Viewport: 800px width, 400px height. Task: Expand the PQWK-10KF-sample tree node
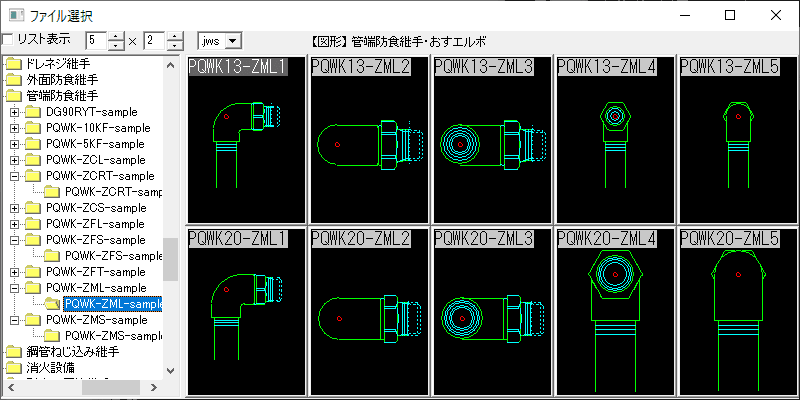coord(14,128)
